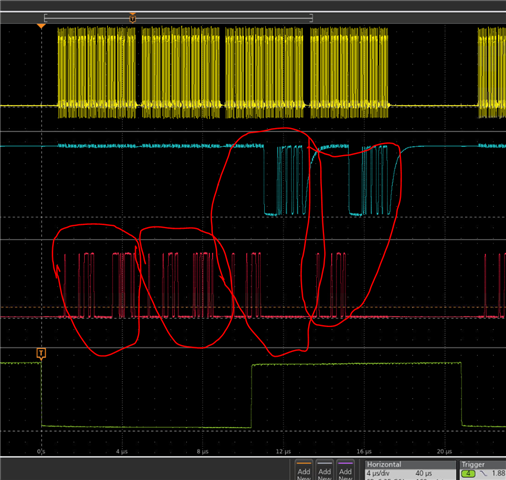
Task: Click the gray Add New button
Action: tap(324, 470)
